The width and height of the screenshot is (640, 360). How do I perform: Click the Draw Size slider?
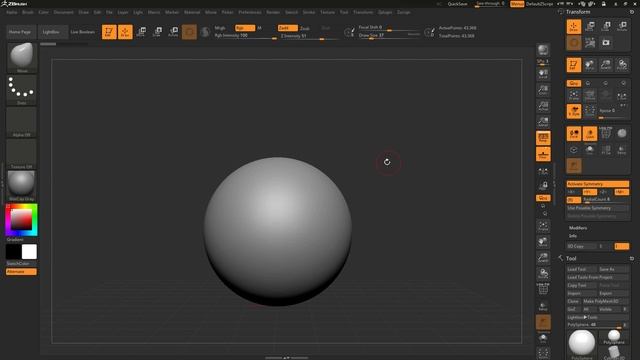pyautogui.click(x=389, y=36)
